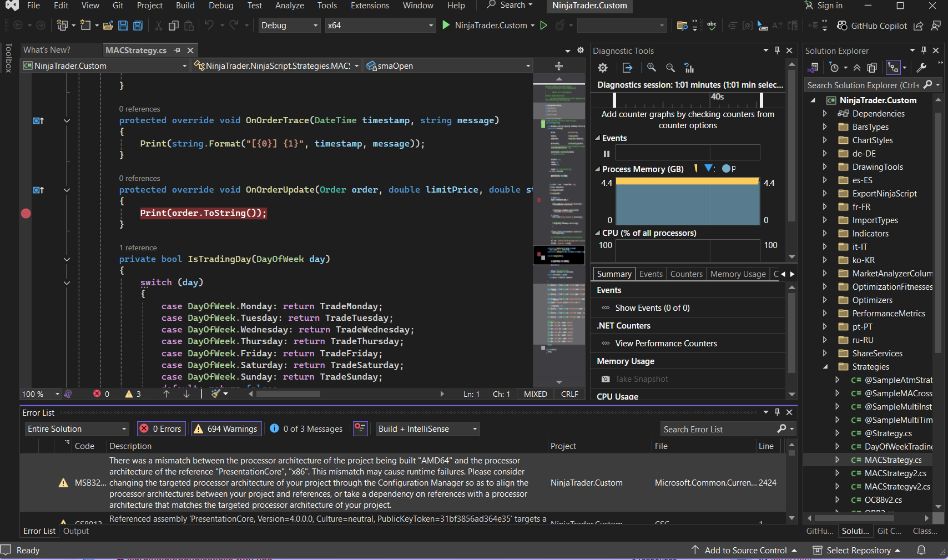Open Diagnostic Tools settings gear
The width and height of the screenshot is (948, 560).
pos(602,68)
